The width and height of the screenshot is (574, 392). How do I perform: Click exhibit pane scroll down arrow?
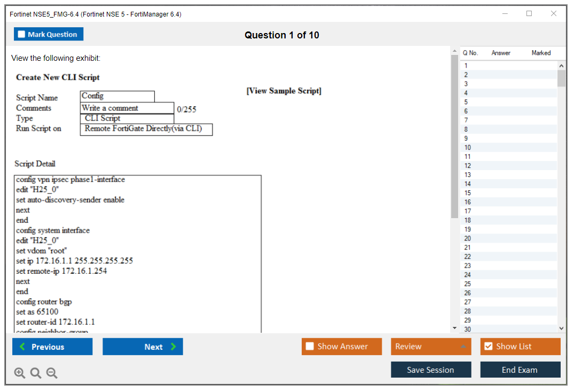454,328
